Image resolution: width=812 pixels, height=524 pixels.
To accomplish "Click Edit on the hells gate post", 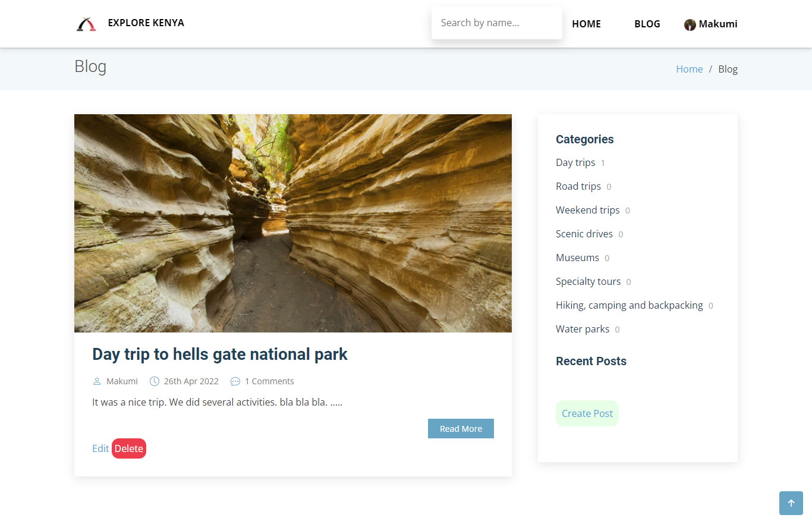I will coord(100,448).
